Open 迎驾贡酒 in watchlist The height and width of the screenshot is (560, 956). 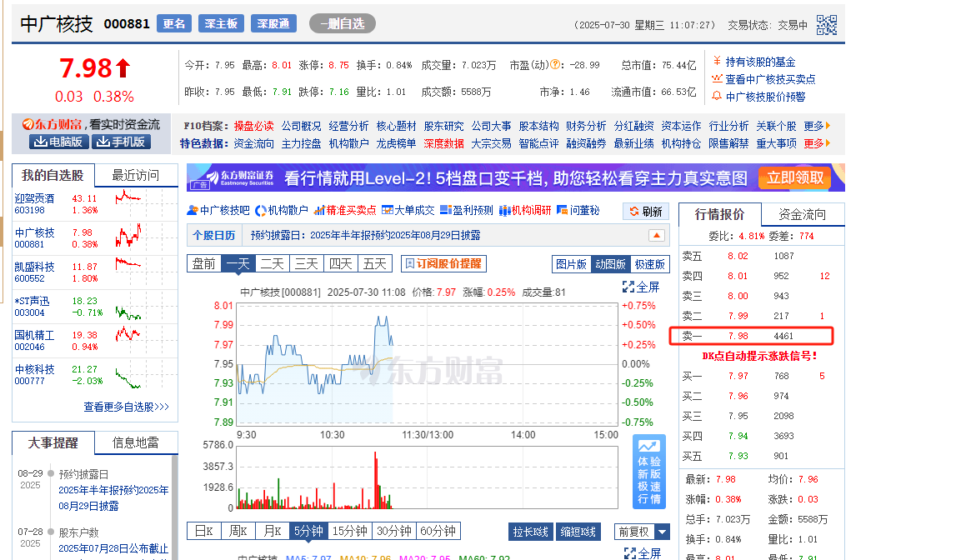pyautogui.click(x=34, y=198)
